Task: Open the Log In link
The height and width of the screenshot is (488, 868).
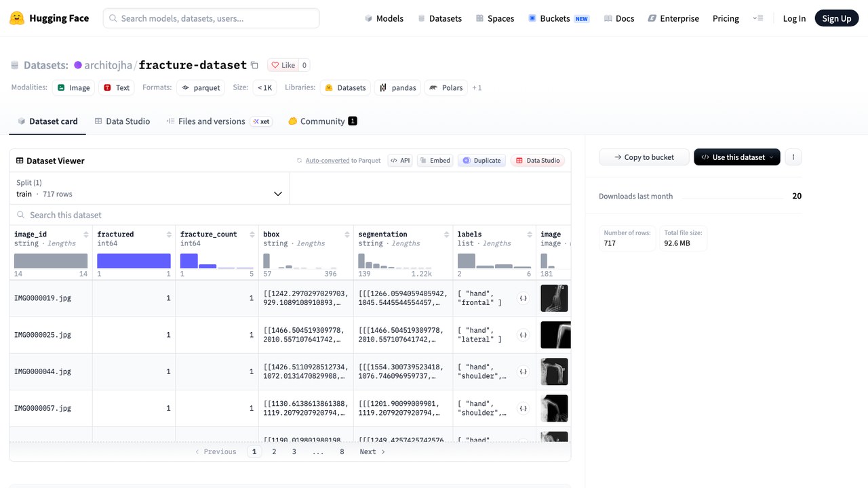Action: [794, 18]
